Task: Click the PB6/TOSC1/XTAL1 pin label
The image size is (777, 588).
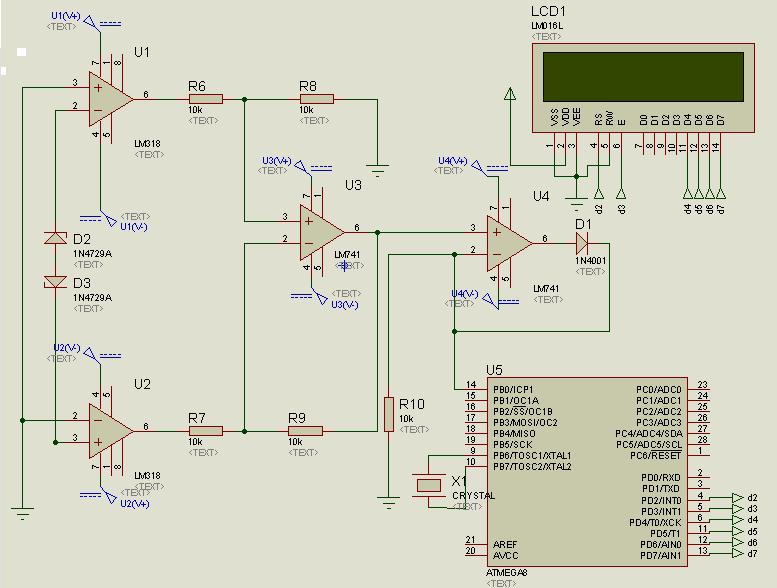Action: [532, 455]
